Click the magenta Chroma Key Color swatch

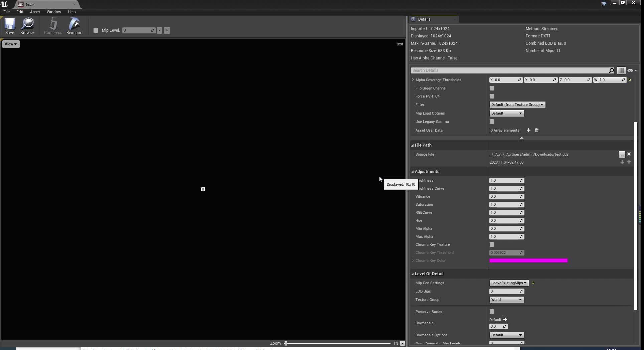point(528,260)
